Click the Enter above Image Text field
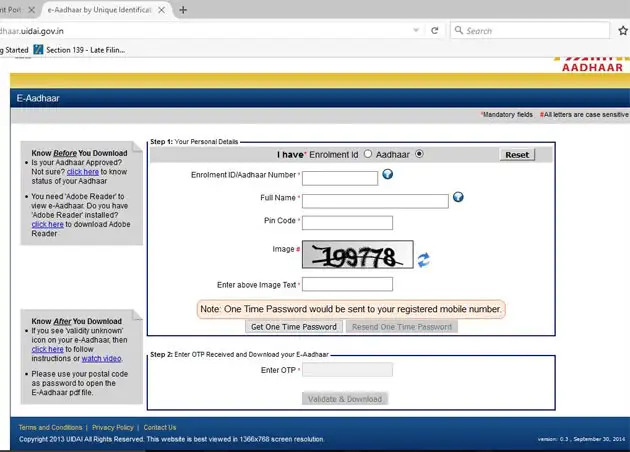 pos(347,285)
